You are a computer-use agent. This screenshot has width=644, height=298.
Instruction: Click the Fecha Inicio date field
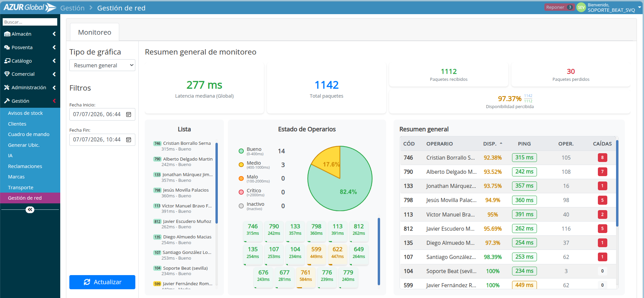point(102,114)
